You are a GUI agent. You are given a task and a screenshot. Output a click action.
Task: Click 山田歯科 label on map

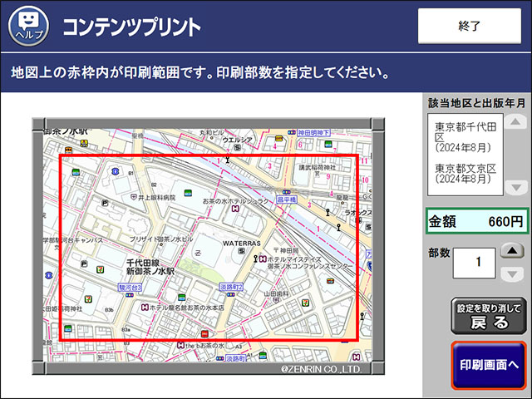tap(277, 293)
